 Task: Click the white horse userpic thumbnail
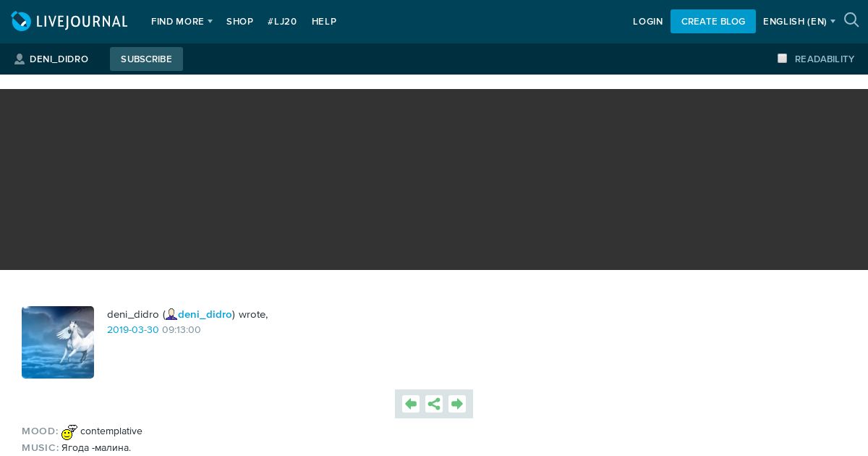point(58,342)
